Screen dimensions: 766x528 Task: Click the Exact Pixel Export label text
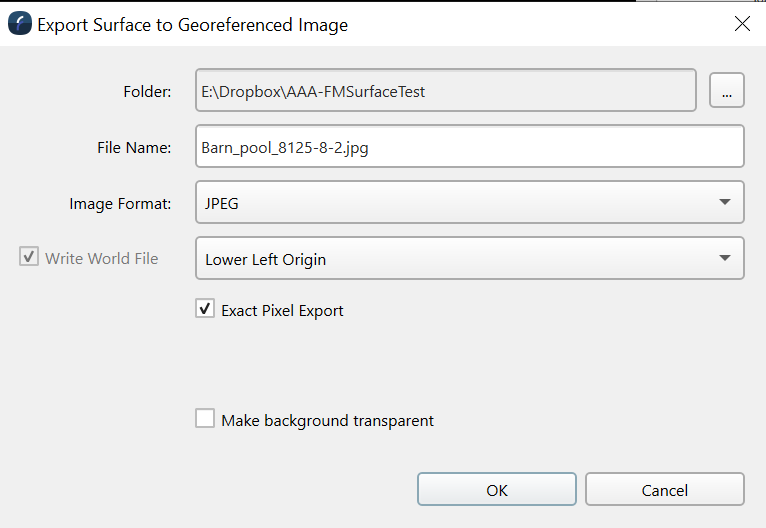point(282,310)
